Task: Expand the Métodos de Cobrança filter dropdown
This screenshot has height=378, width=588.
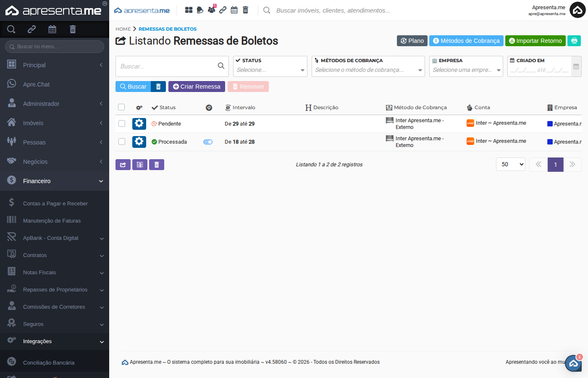Action: coord(368,69)
